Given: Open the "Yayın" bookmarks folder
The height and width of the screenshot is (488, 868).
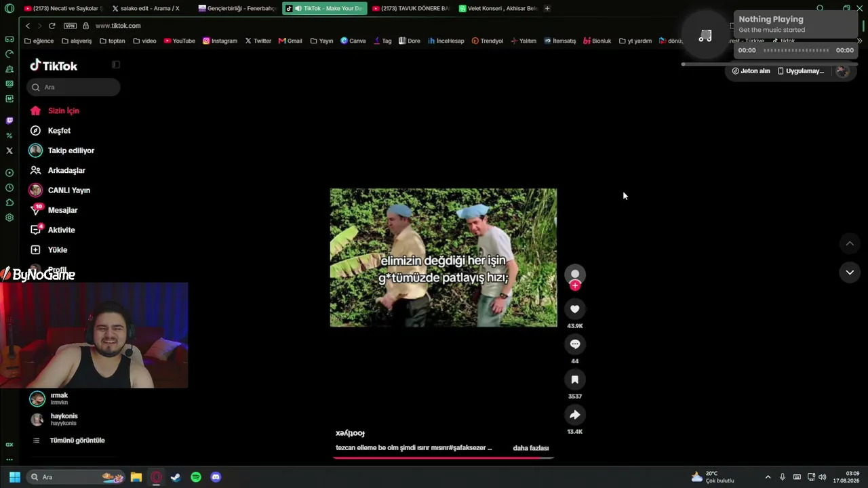Looking at the screenshot, I should coord(321,41).
